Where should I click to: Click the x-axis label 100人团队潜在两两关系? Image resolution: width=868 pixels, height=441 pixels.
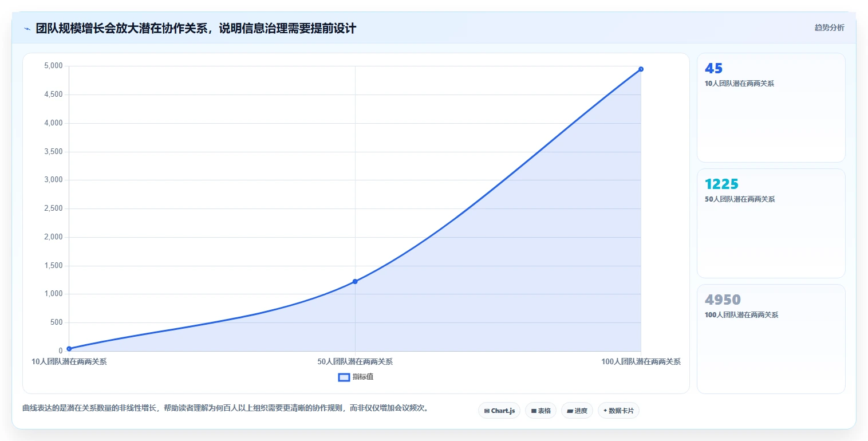(641, 361)
